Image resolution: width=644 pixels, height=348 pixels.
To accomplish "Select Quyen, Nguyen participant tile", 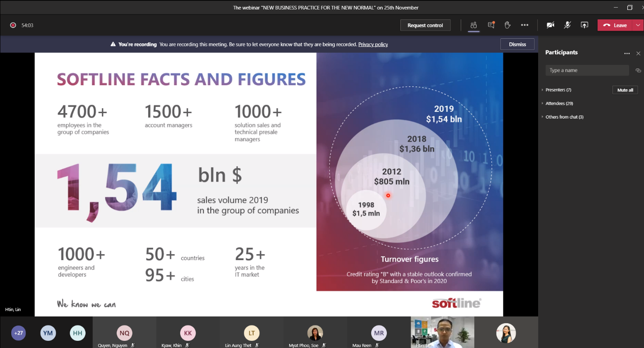I will 124,332.
